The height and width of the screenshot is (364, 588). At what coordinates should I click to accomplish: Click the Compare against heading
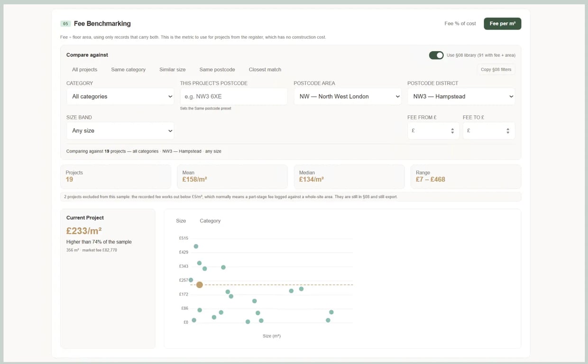coord(87,55)
